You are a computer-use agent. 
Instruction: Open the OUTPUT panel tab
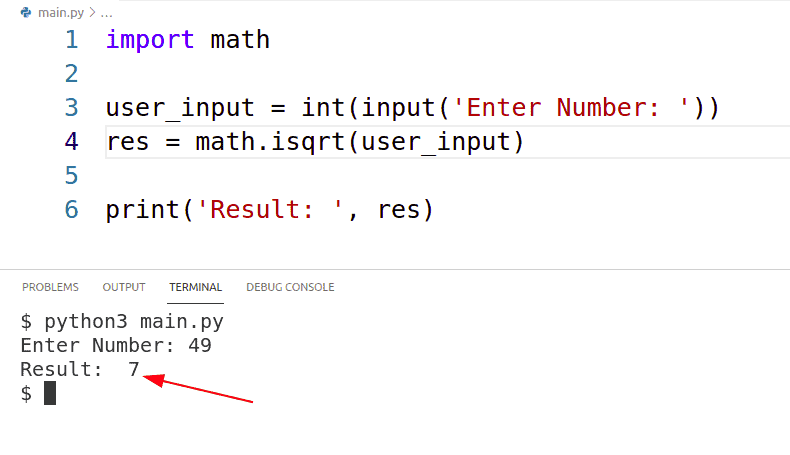pyautogui.click(x=124, y=287)
